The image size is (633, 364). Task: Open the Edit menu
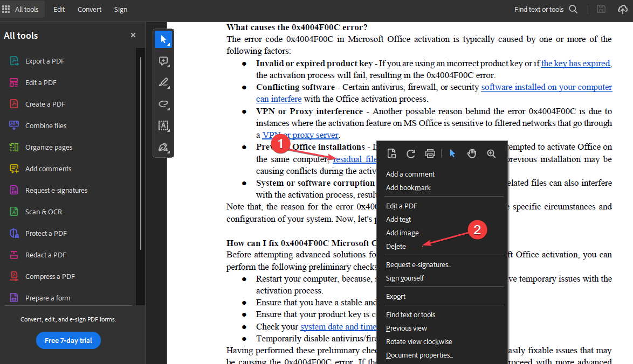tap(59, 9)
